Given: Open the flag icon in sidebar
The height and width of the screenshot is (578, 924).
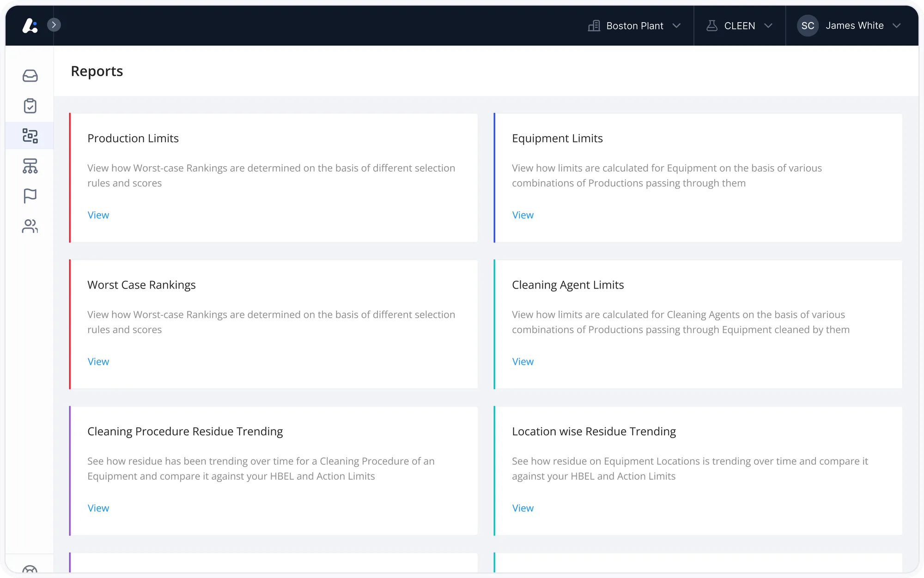Looking at the screenshot, I should click(30, 196).
